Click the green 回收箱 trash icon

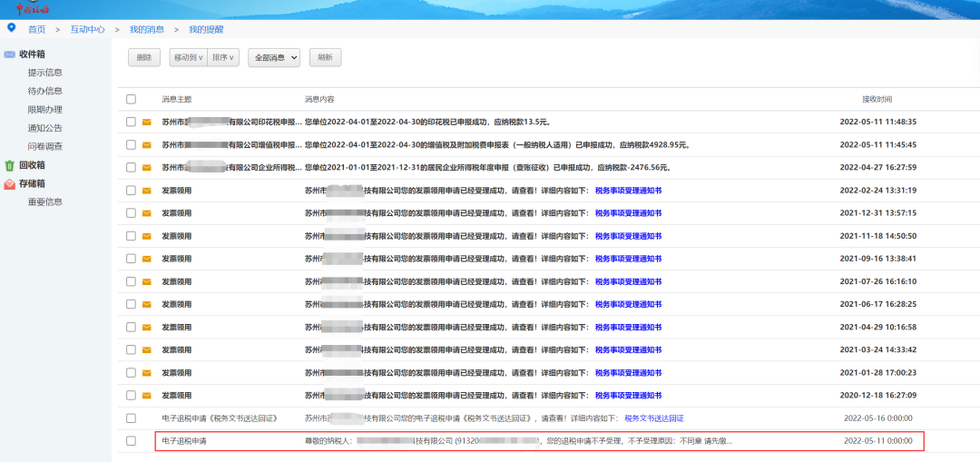(10, 165)
